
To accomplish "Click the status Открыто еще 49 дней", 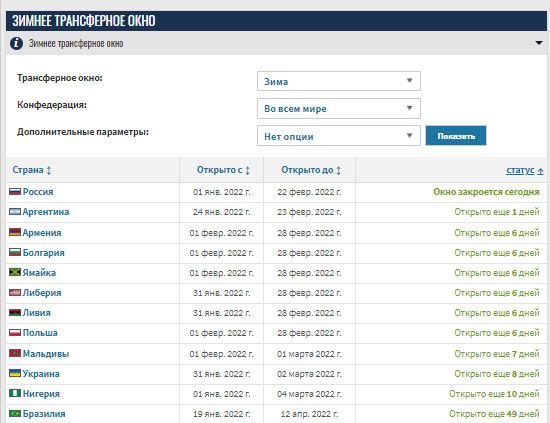I will (494, 414).
